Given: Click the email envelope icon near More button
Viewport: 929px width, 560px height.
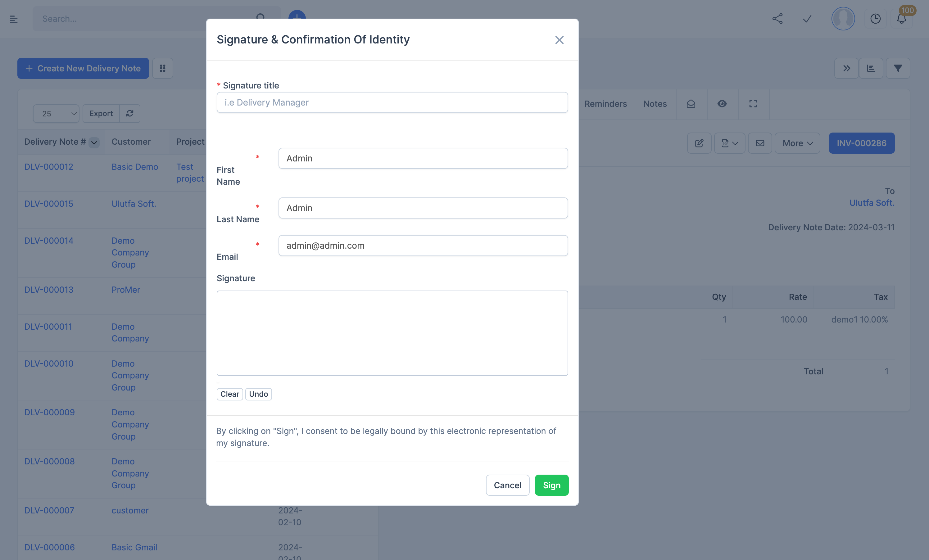Looking at the screenshot, I should (760, 143).
